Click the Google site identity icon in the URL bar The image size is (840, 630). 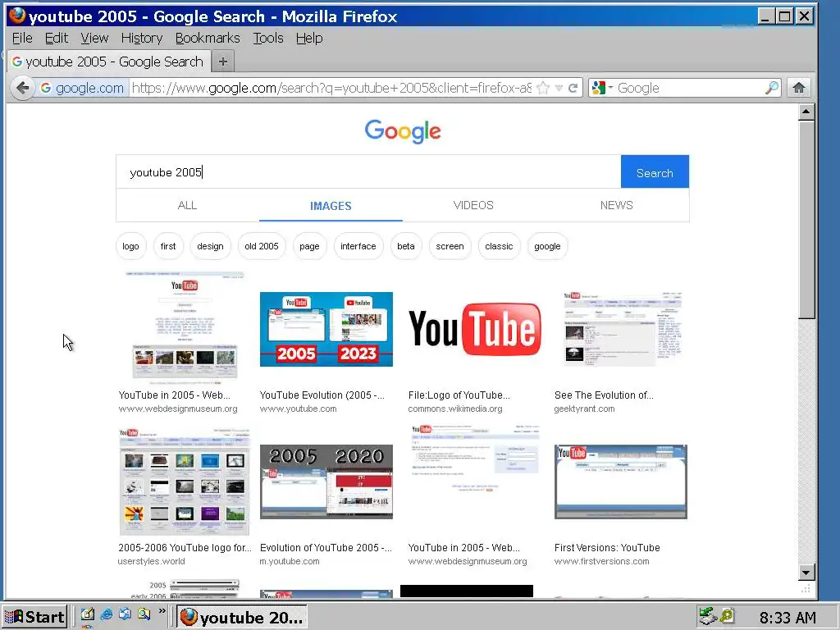pos(83,88)
